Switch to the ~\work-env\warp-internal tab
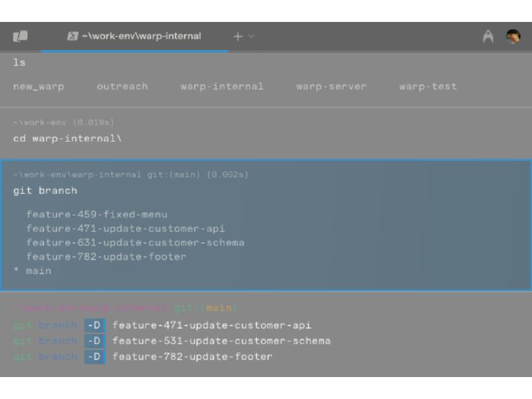The image size is (532, 399). coord(134,37)
